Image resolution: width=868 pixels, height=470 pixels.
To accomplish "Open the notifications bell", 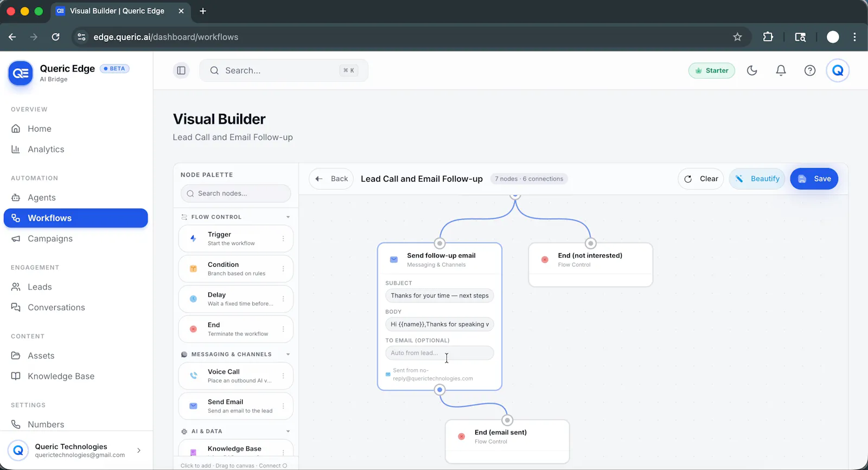I will pyautogui.click(x=781, y=70).
